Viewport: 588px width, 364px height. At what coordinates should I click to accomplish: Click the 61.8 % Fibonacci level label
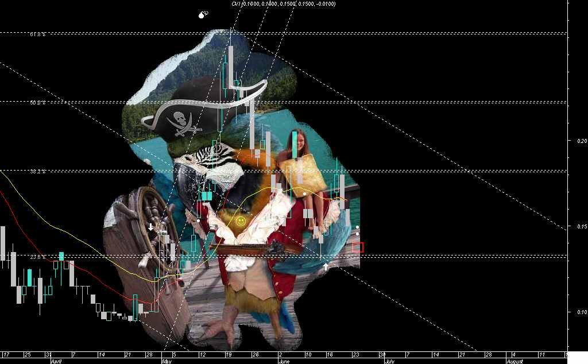coord(38,34)
